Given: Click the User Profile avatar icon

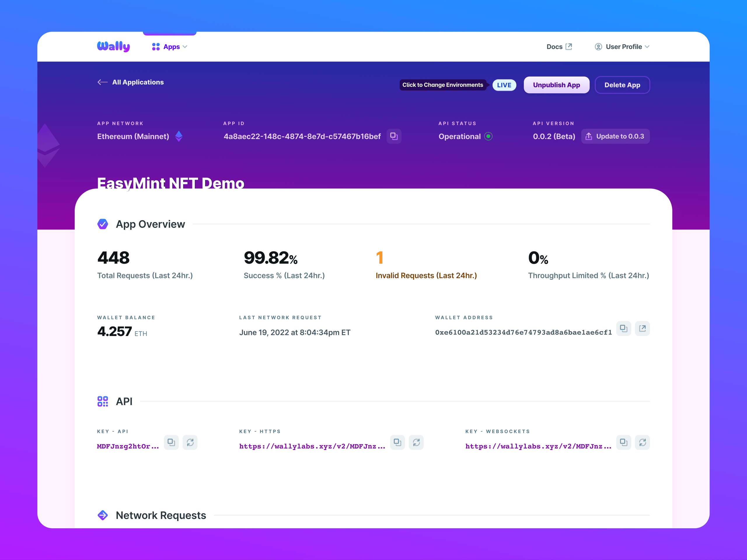Looking at the screenshot, I should click(598, 47).
